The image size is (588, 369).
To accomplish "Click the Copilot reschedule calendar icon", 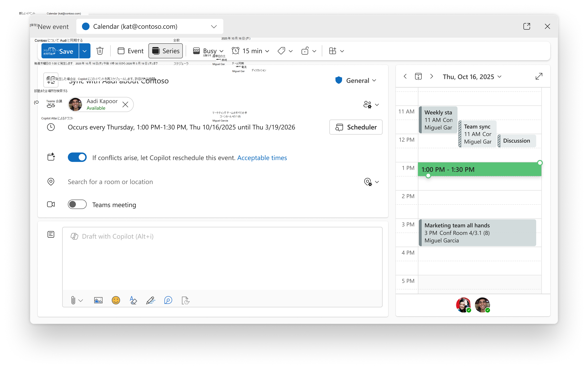I will [x=51, y=157].
